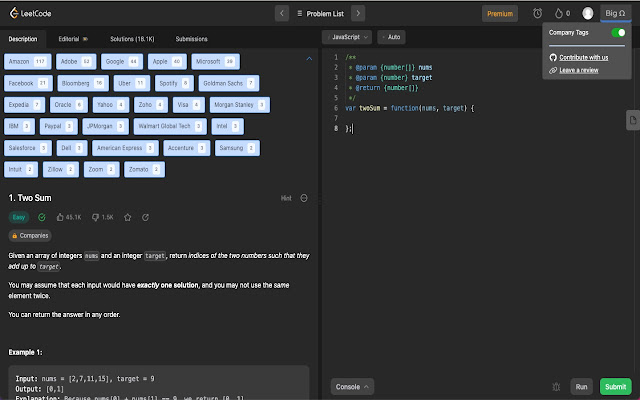640x400 pixels.
Task: Select the Zillow company tag
Action: tap(60, 169)
